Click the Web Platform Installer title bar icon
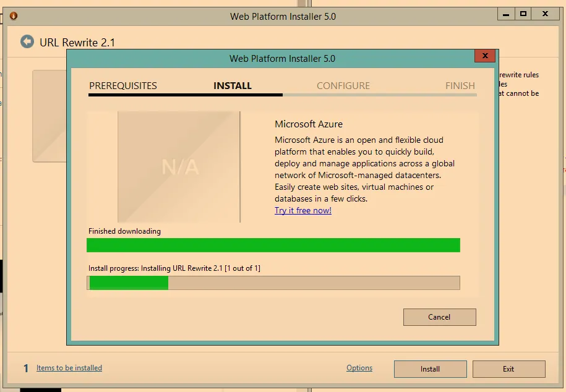The height and width of the screenshot is (392, 566). click(x=14, y=16)
